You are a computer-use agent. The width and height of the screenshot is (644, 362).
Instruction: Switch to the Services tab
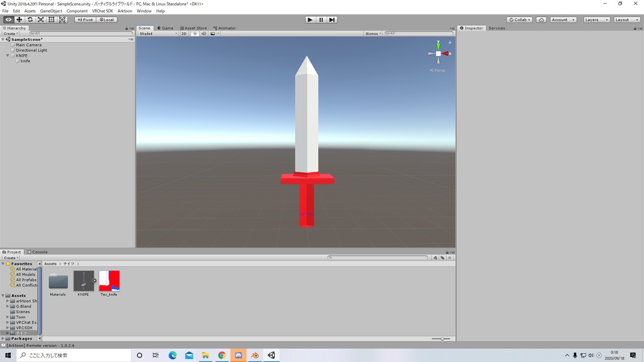[x=497, y=28]
